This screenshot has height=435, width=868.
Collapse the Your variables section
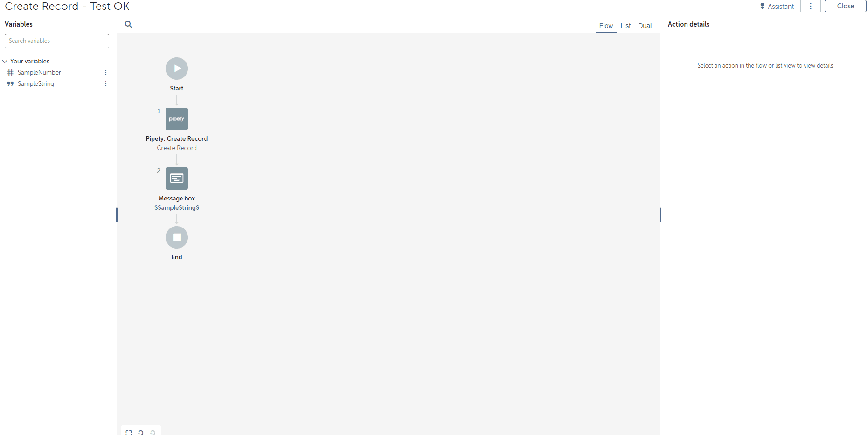(5, 61)
